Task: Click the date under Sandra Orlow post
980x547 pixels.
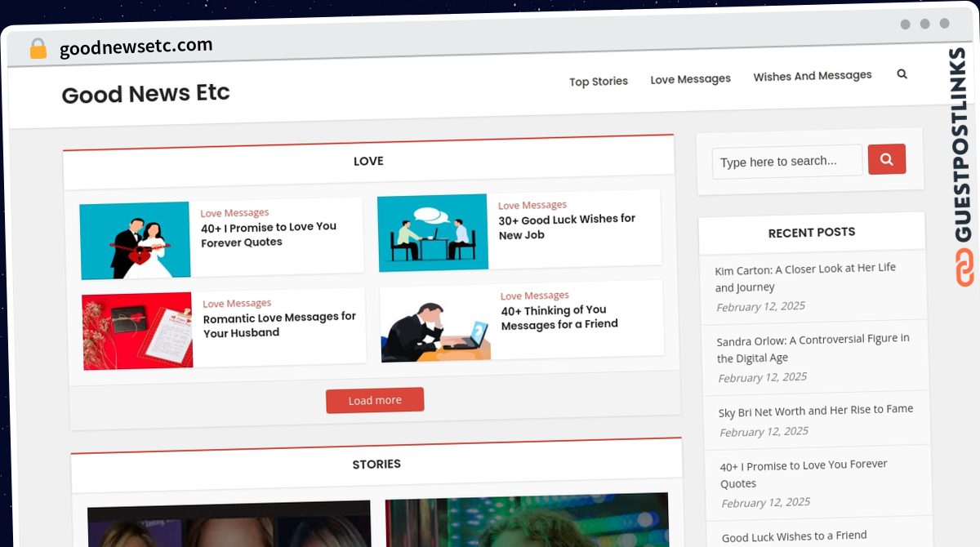Action: [x=762, y=377]
